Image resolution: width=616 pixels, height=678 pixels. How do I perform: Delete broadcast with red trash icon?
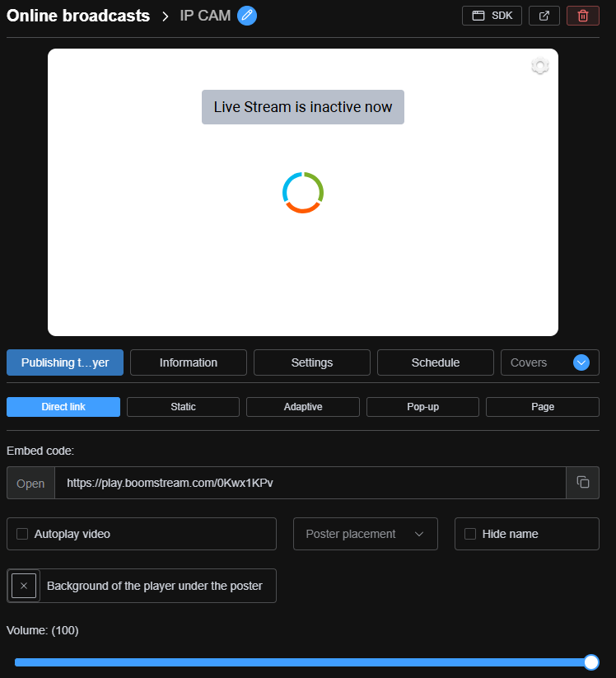coord(583,16)
